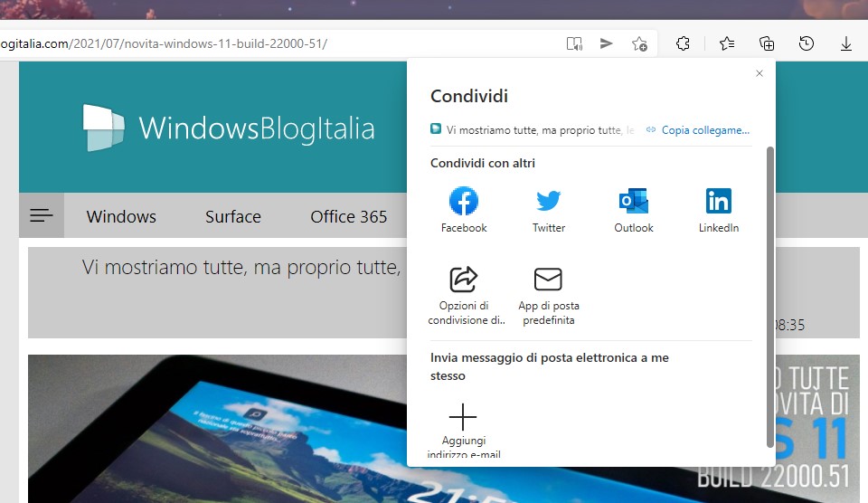The width and height of the screenshot is (868, 503).
Task: Click the article title 'Vi mostriamo tutte'
Action: pyautogui.click(x=241, y=268)
